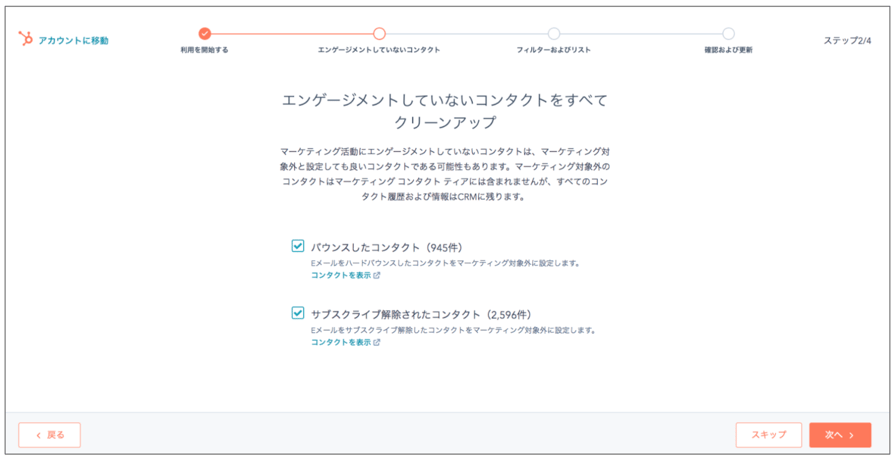
Task: Select the 確認および更新 step label
Action: 728,50
